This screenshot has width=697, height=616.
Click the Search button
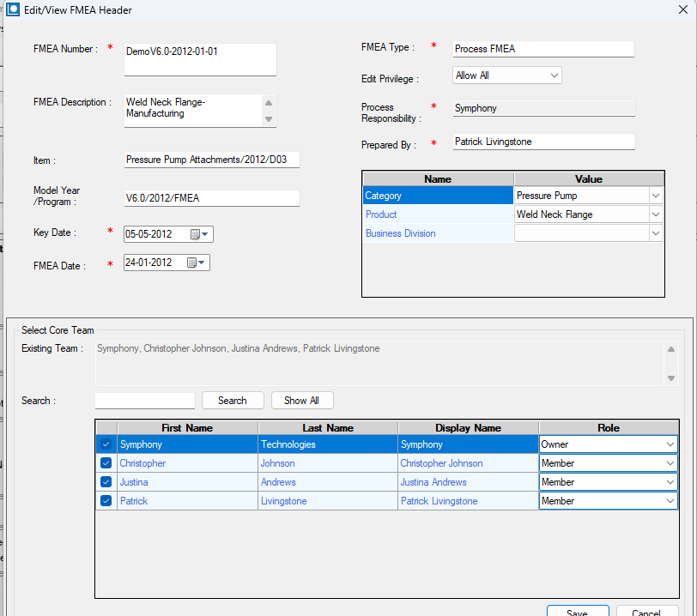click(x=232, y=401)
